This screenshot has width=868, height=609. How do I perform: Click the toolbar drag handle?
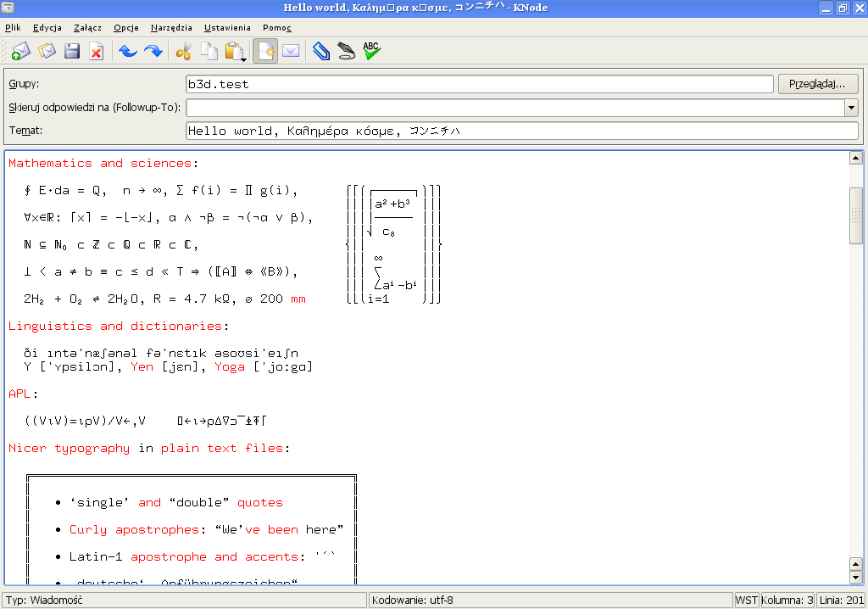(x=6, y=51)
